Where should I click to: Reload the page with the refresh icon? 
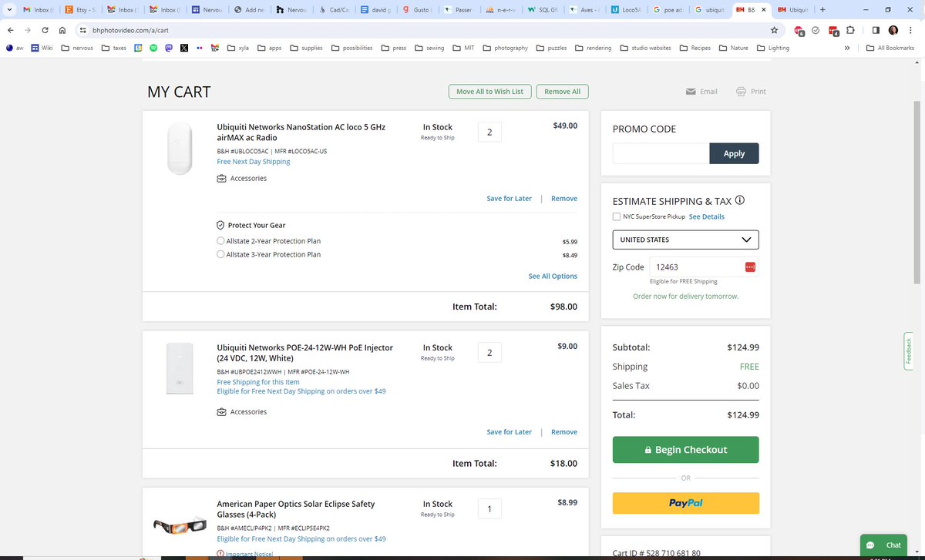click(x=45, y=30)
